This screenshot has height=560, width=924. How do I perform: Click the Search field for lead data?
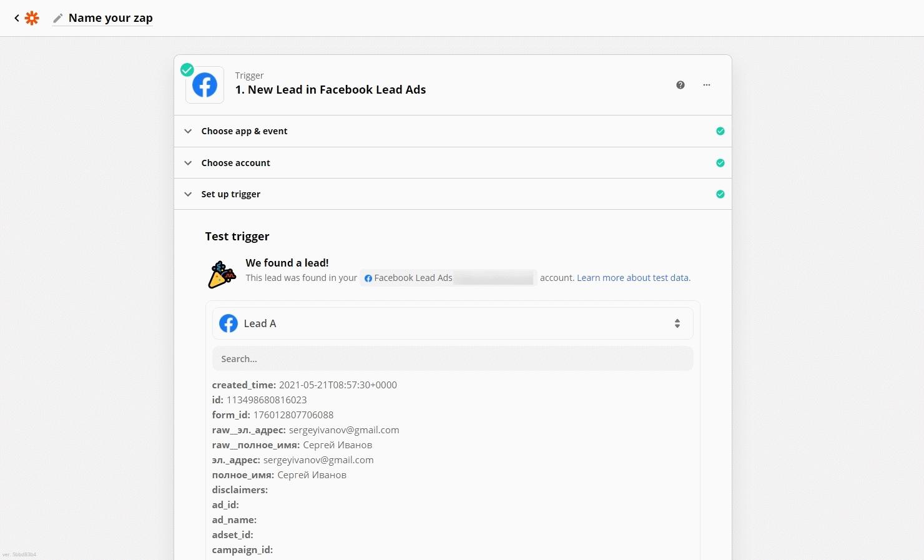(453, 359)
